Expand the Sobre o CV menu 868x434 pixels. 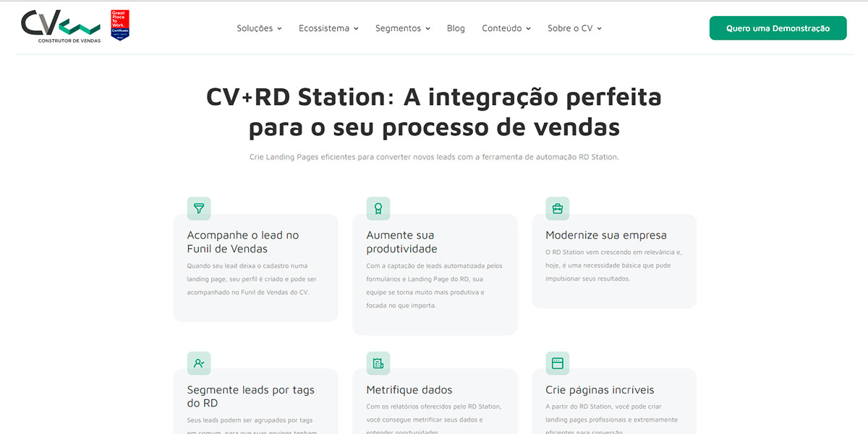pos(574,27)
